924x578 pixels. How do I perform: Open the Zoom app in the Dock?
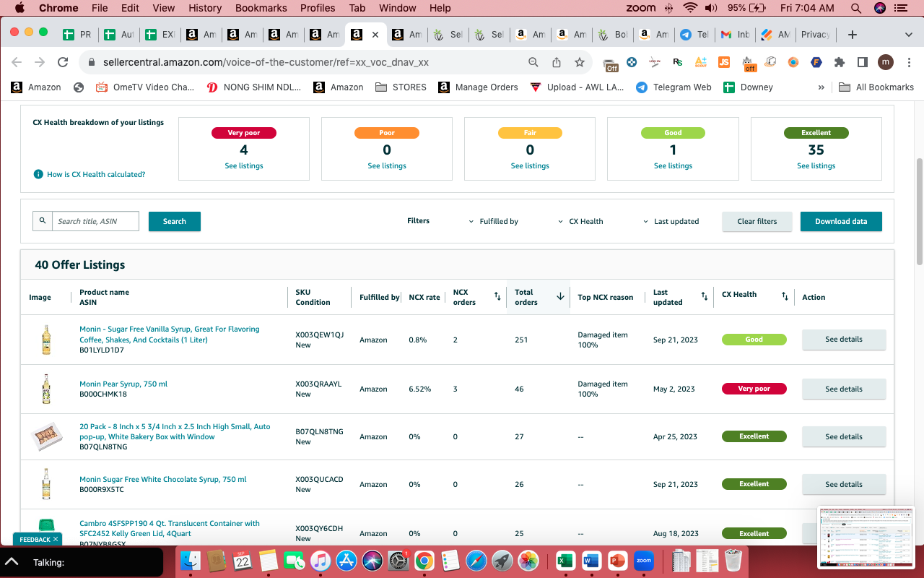(643, 561)
